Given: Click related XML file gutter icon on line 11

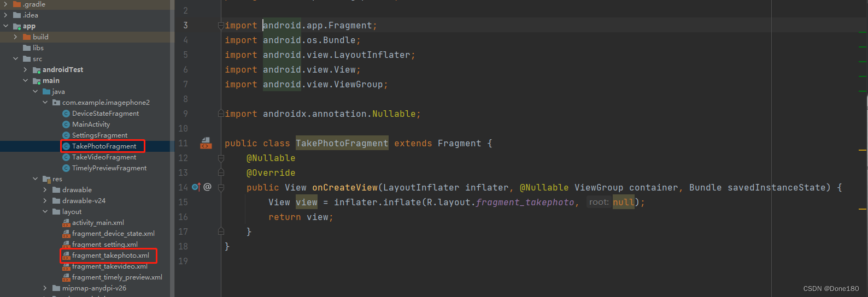Looking at the screenshot, I should point(206,143).
